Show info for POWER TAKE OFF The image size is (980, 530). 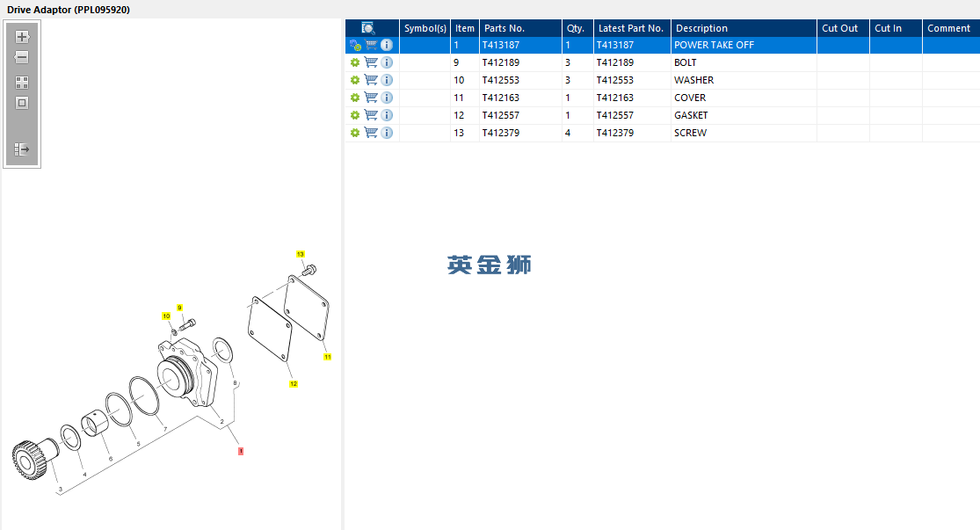tap(387, 45)
